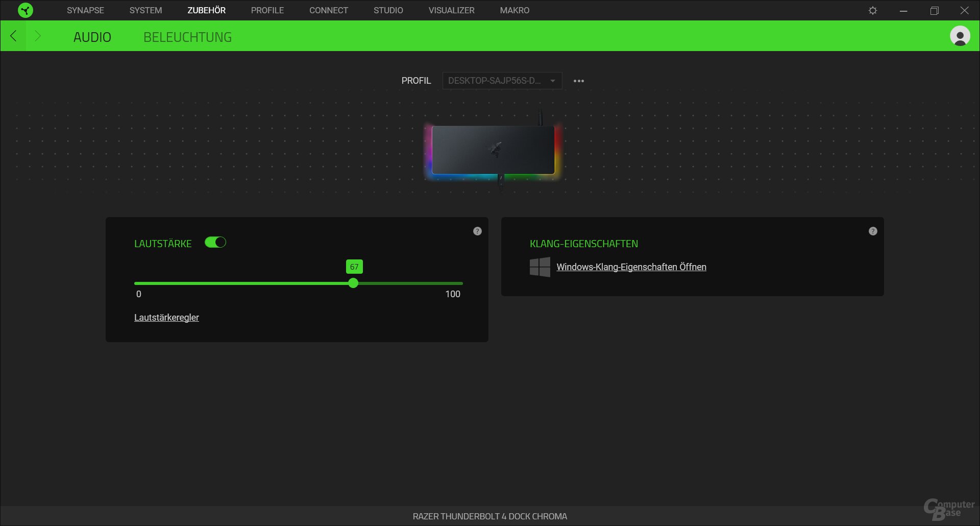
Task: Click the Lautstärke heading
Action: tap(163, 244)
